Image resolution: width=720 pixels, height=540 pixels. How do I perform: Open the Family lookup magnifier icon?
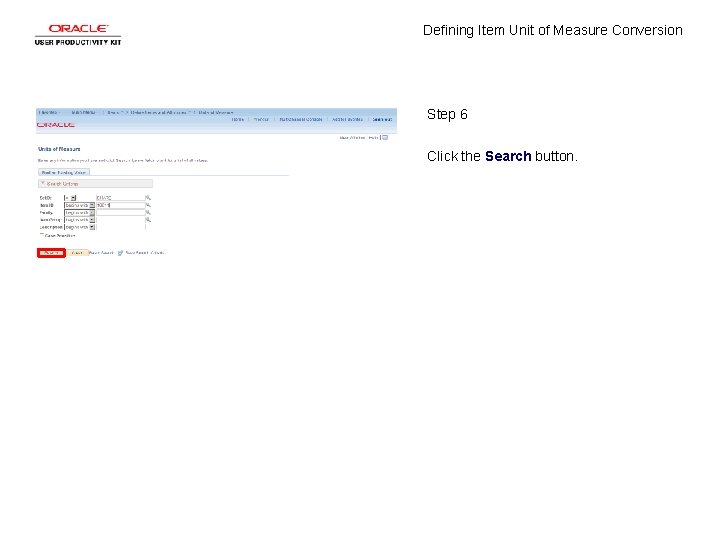[148, 213]
